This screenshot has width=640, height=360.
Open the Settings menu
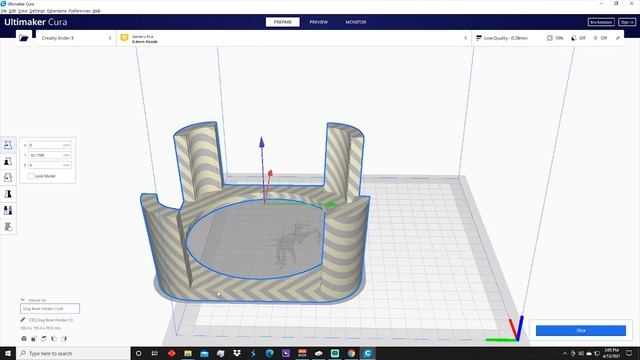click(x=37, y=11)
